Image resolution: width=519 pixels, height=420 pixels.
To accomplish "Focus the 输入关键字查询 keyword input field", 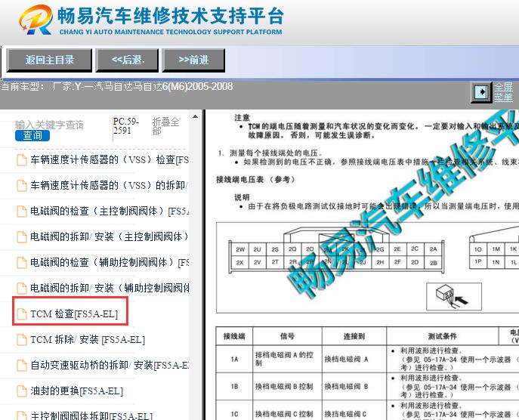I will 50,125.
